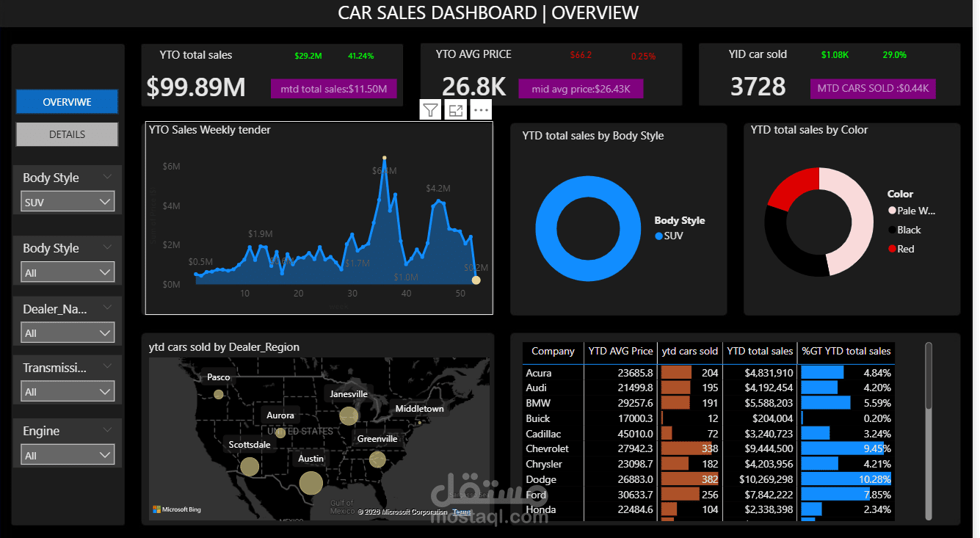Click the mid avg price:$26.43K label
Viewport: 980px width, 538px height.
coord(581,89)
